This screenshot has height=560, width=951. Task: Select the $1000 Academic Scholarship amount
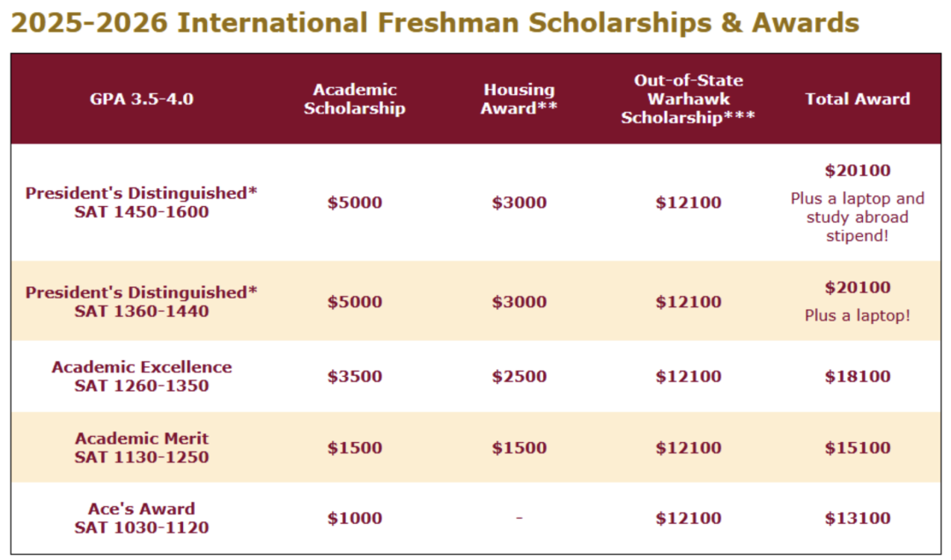pyautogui.click(x=355, y=519)
